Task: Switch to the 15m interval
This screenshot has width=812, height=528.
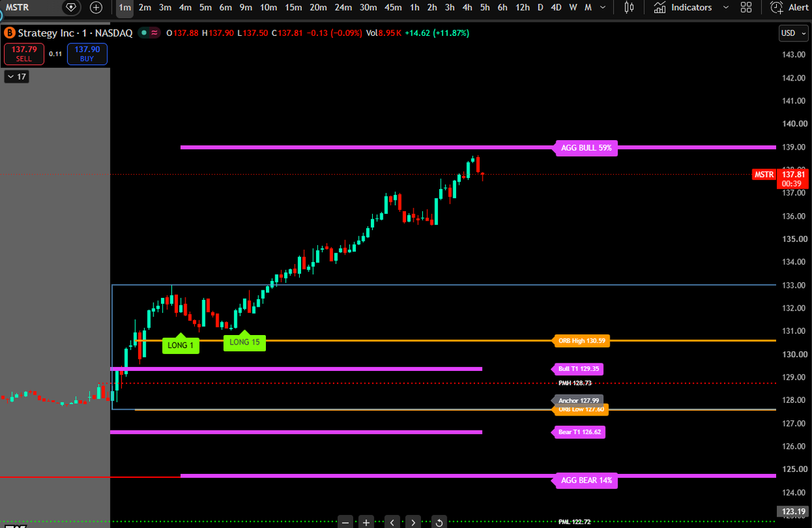Action: pos(294,7)
